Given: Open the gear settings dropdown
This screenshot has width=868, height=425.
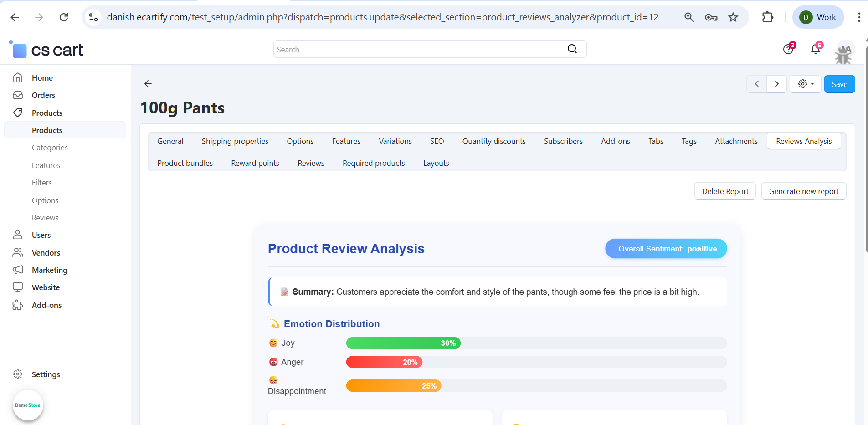Looking at the screenshot, I should click(x=806, y=84).
